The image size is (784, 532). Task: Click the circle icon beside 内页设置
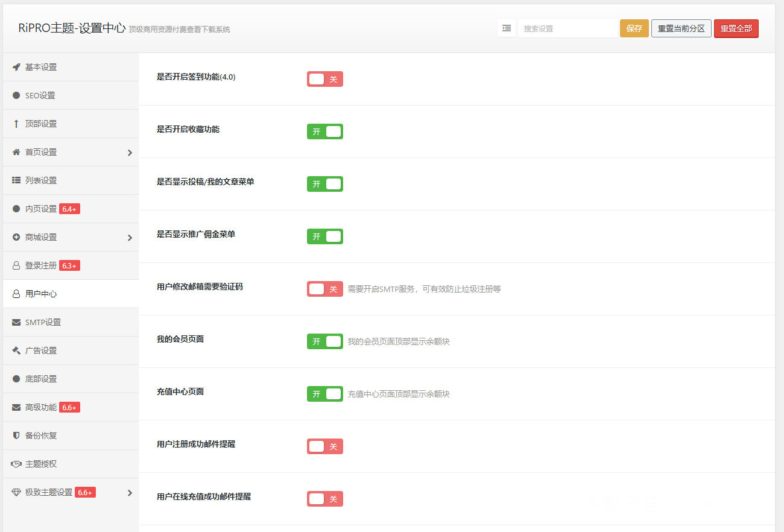16,209
